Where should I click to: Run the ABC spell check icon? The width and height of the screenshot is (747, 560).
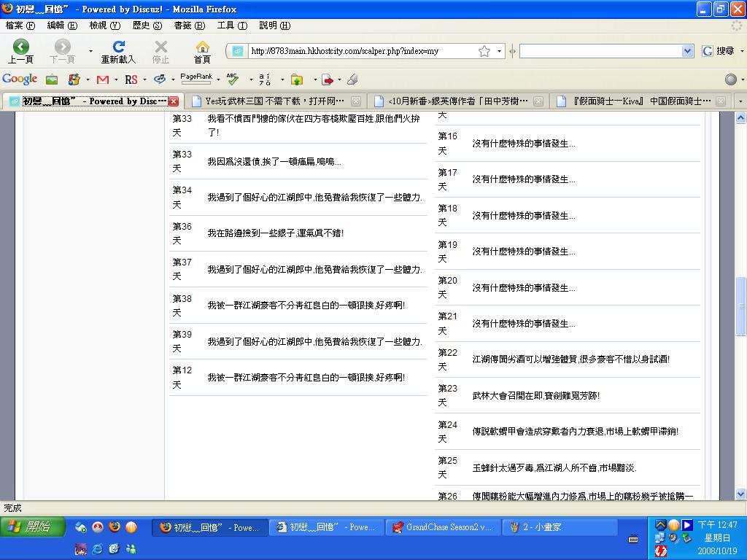point(233,79)
